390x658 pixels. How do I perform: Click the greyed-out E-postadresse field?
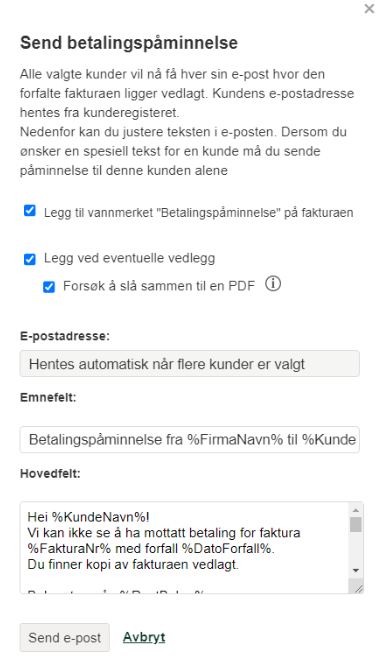point(190,364)
